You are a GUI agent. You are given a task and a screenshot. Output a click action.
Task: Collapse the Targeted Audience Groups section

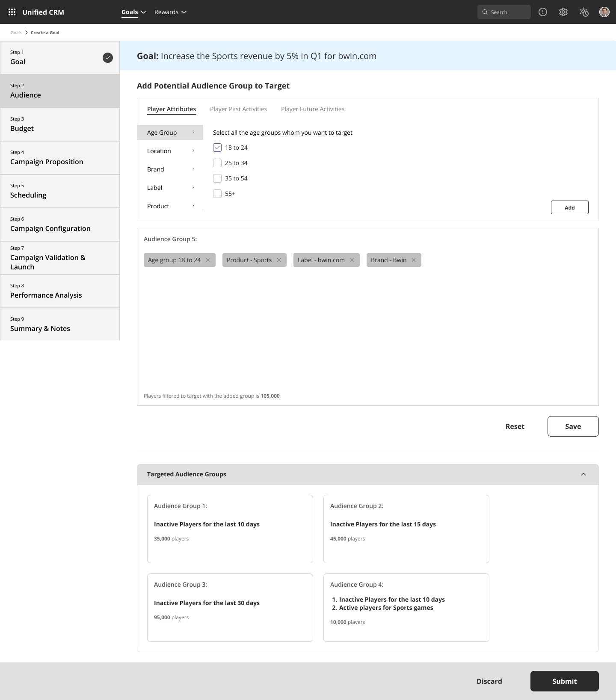[x=583, y=474]
